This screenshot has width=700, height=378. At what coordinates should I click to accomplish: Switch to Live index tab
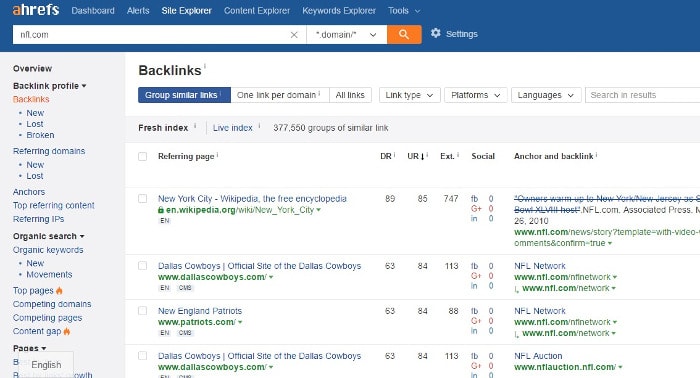click(x=233, y=128)
